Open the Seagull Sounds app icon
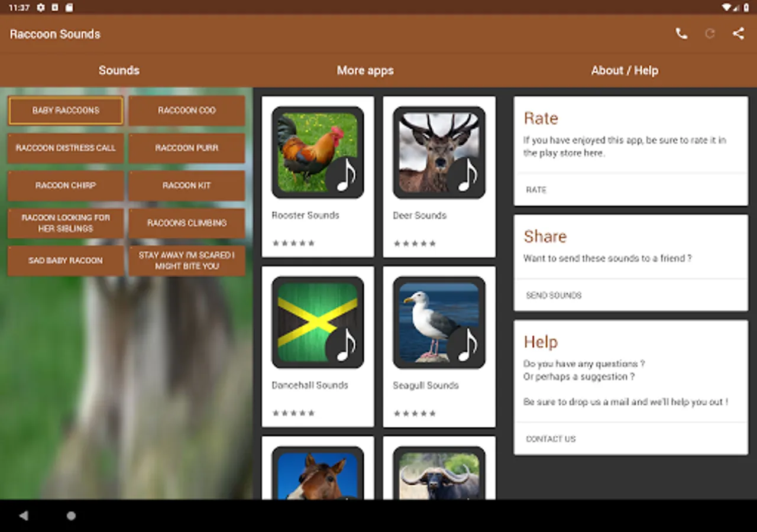The height and width of the screenshot is (532, 757). point(439,322)
